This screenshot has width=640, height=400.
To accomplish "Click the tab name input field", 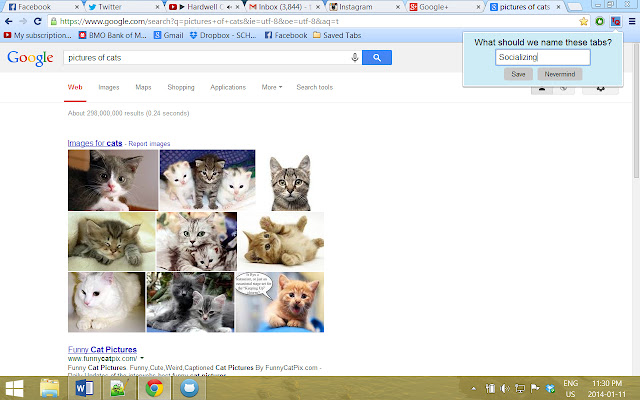I will click(543, 58).
